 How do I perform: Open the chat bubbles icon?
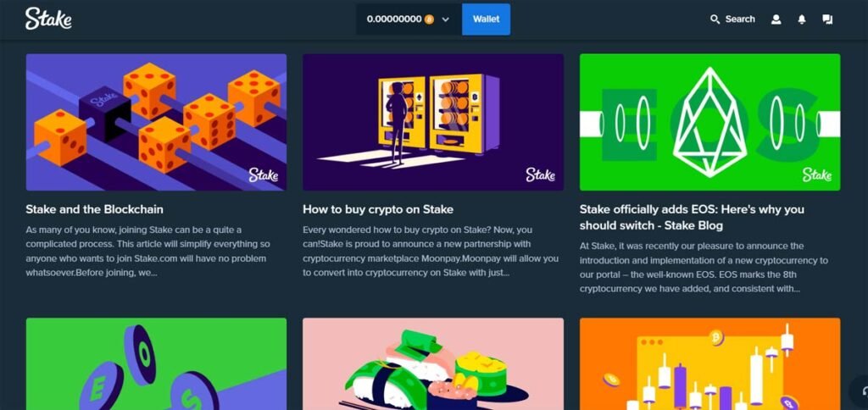[827, 19]
